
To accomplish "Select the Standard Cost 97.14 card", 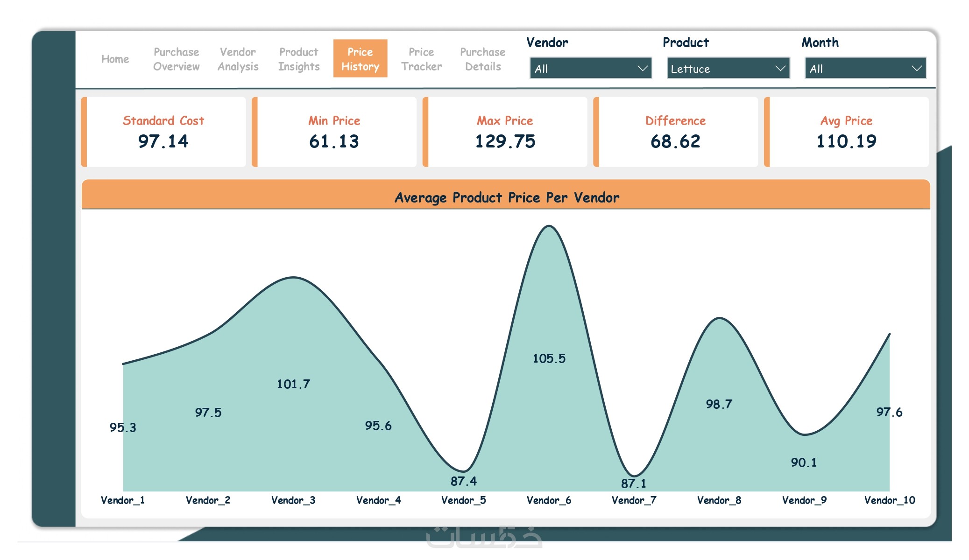I will coord(163,132).
